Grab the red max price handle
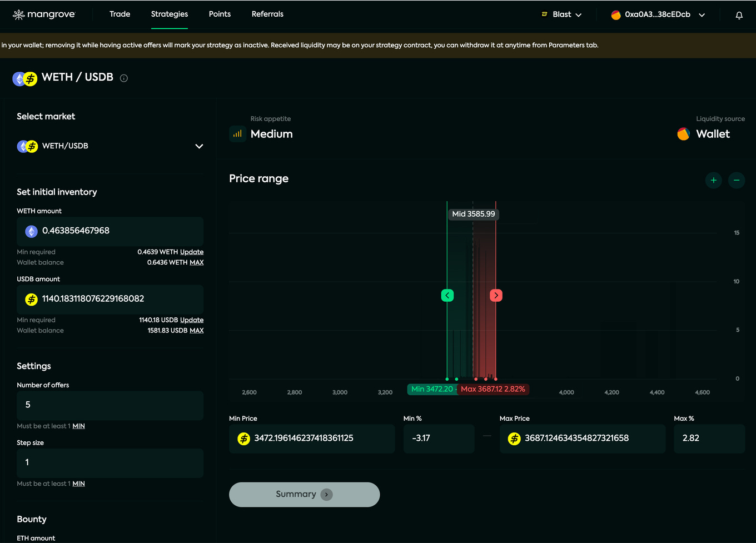This screenshot has width=756, height=543. 496,296
